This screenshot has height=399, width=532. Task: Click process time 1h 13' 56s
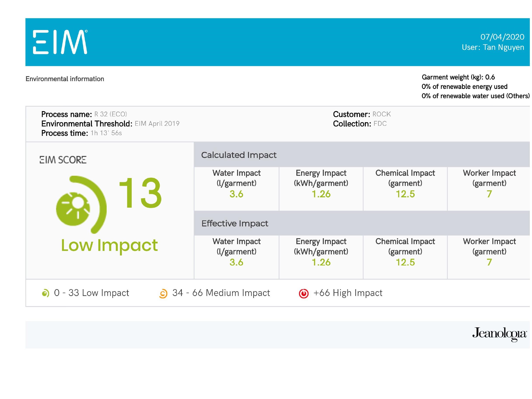pos(106,133)
